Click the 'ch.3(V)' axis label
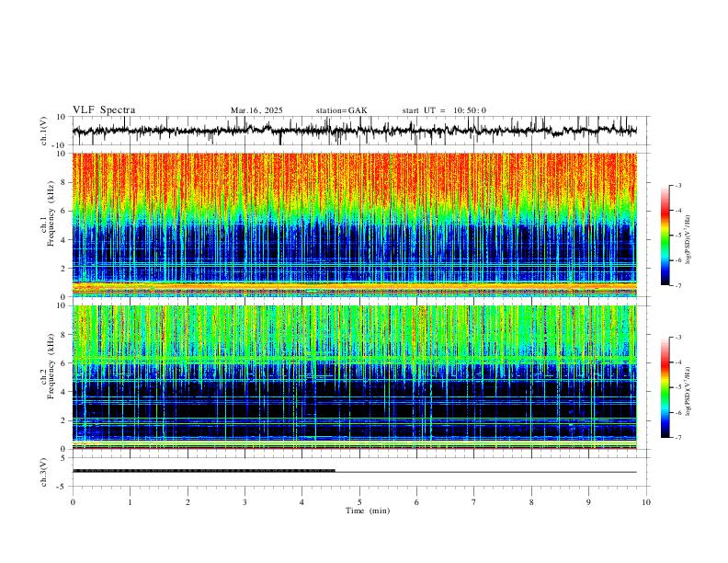Screen dimensions: 728x563 coord(45,472)
